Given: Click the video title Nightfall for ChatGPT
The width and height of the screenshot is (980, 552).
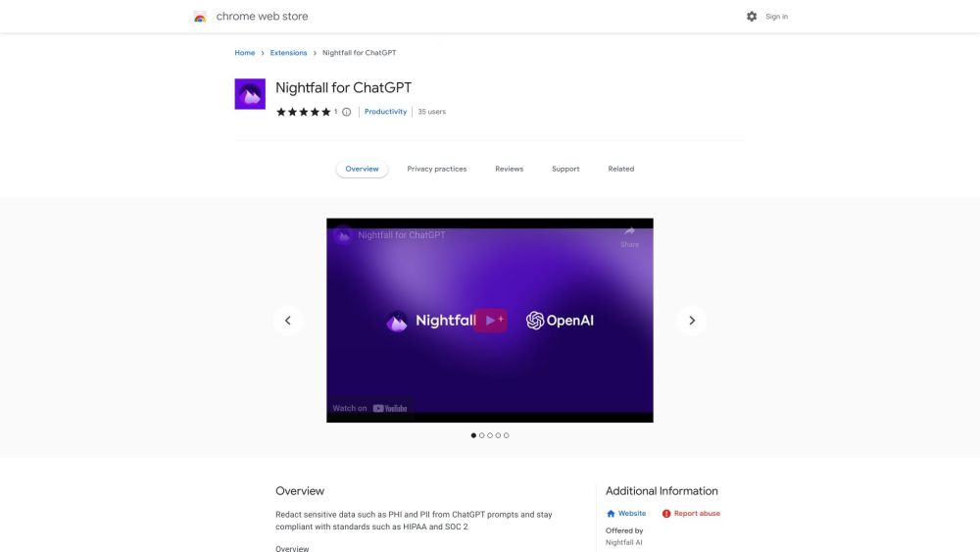Looking at the screenshot, I should click(x=401, y=235).
